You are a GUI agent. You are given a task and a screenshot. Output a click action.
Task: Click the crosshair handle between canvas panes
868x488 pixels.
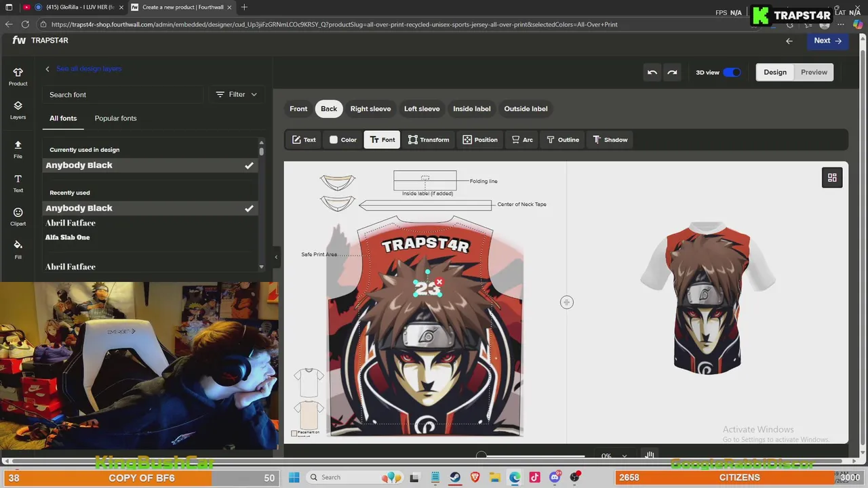(x=567, y=302)
